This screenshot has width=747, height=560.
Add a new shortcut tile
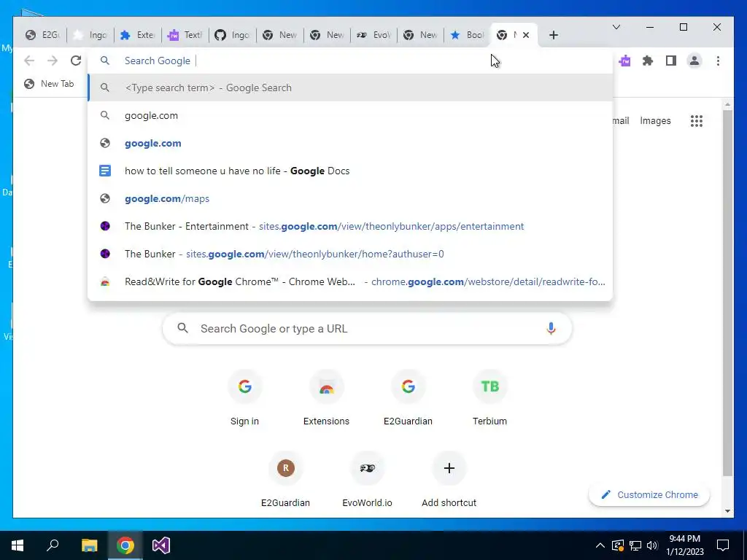coord(449,480)
